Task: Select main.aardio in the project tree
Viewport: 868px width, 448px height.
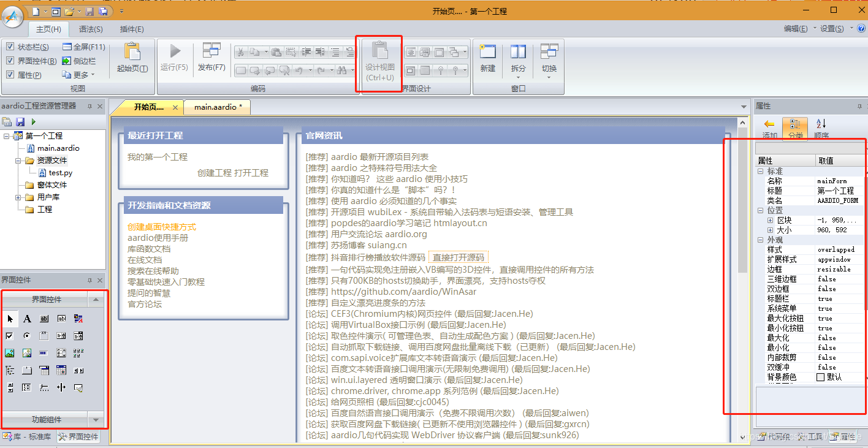Action: click(58, 148)
